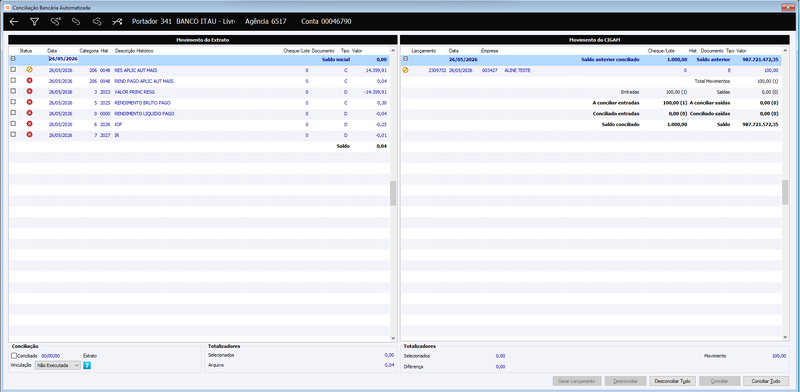Click the Movimento do CIGAM panel header
The width and height of the screenshot is (800, 392).
click(x=594, y=39)
